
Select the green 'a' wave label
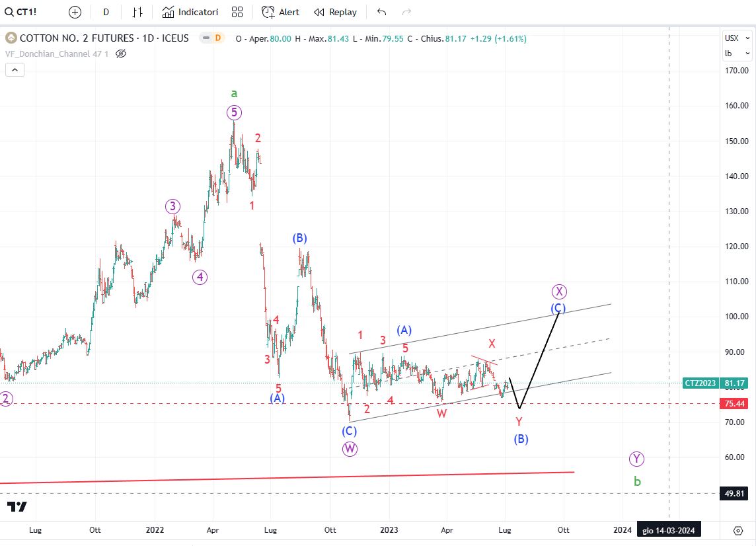[234, 93]
